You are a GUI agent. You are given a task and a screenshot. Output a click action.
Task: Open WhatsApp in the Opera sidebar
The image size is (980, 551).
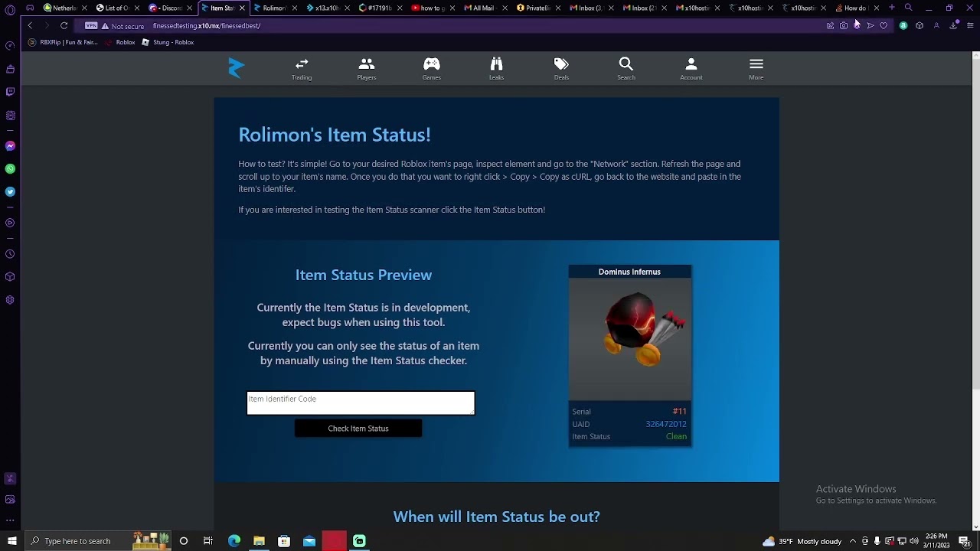10,169
